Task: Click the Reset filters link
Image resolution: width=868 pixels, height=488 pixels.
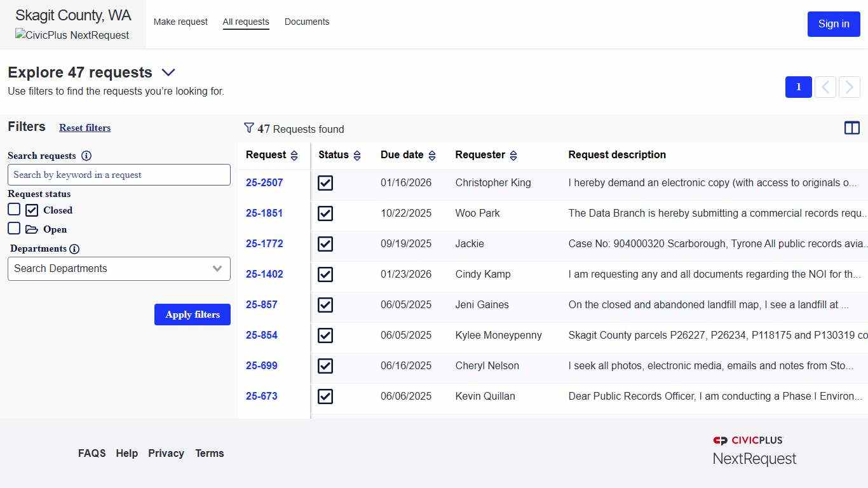Action: coord(85,128)
